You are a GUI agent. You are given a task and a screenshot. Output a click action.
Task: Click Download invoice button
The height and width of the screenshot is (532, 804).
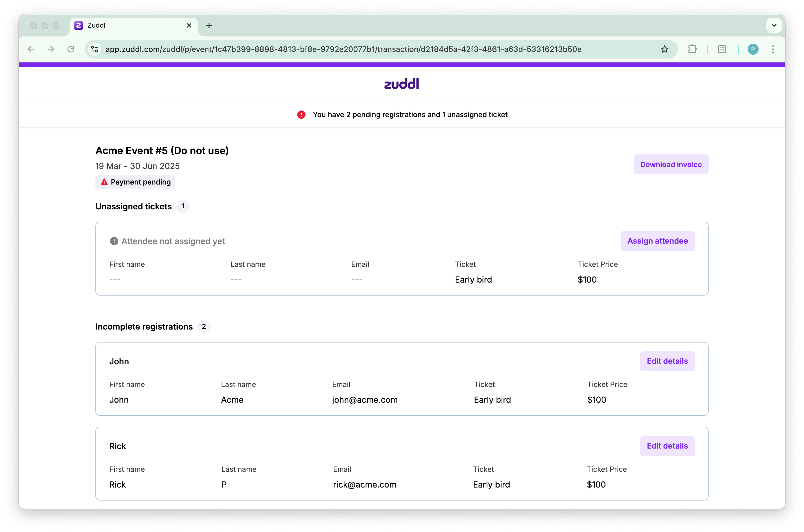pyautogui.click(x=670, y=165)
